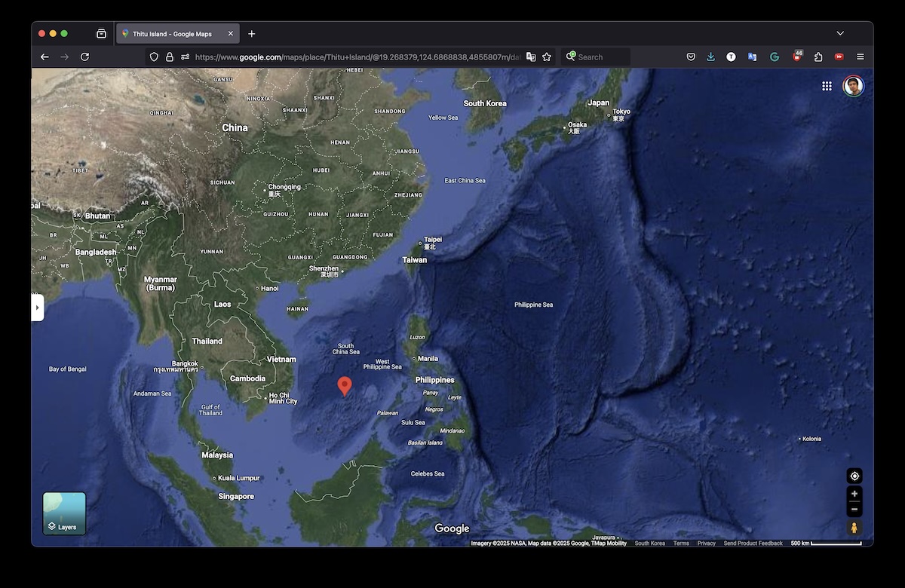Show your current location on map

854,476
